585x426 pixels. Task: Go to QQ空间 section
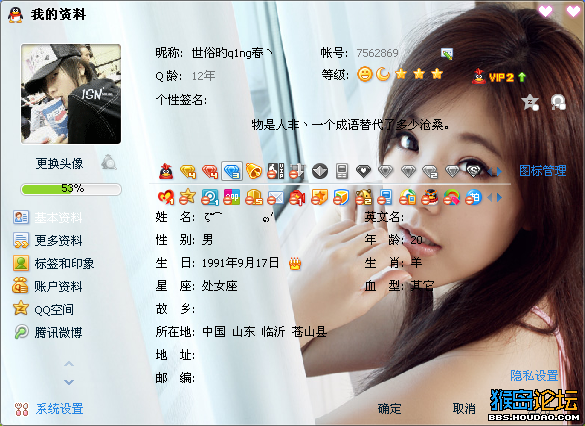pyautogui.click(x=43, y=309)
